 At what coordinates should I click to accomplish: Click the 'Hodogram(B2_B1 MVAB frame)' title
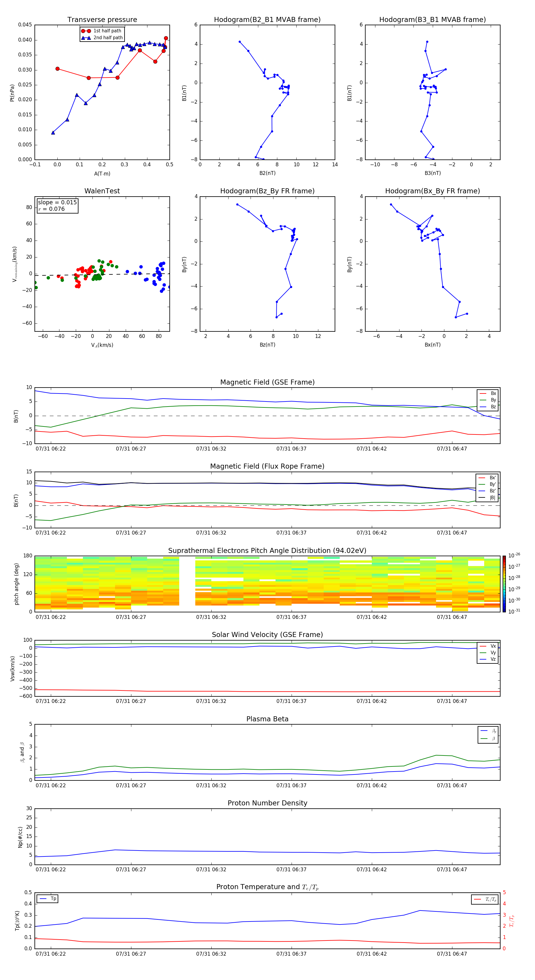click(267, 20)
